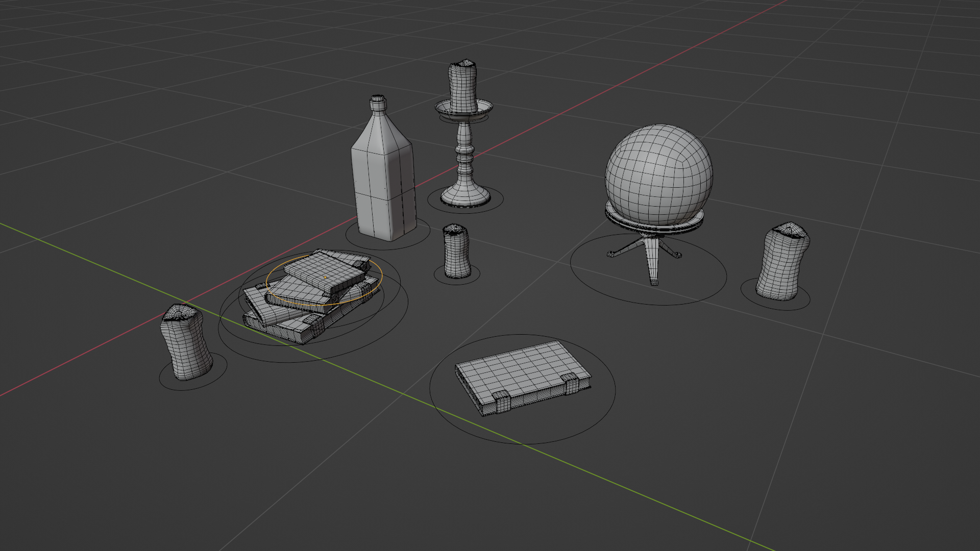980x551 pixels.
Task: Click the front leg of the sphere stand
Action: coord(652,261)
